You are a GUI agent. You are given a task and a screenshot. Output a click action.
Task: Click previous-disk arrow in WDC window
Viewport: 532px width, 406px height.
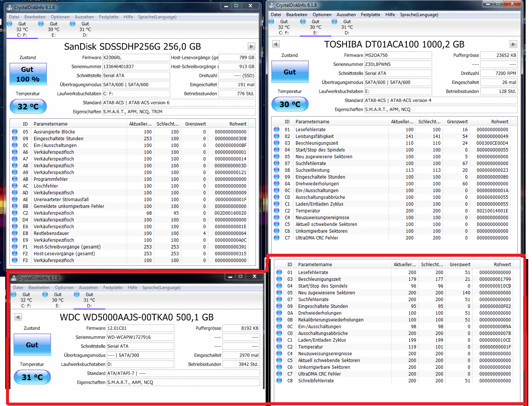pyautogui.click(x=18, y=317)
